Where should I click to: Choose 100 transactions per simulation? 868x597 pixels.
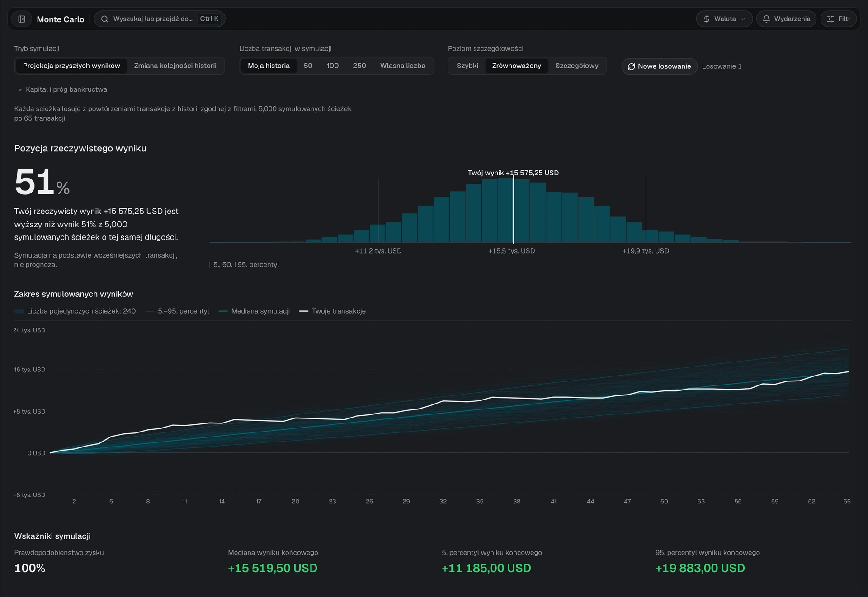tap(332, 66)
